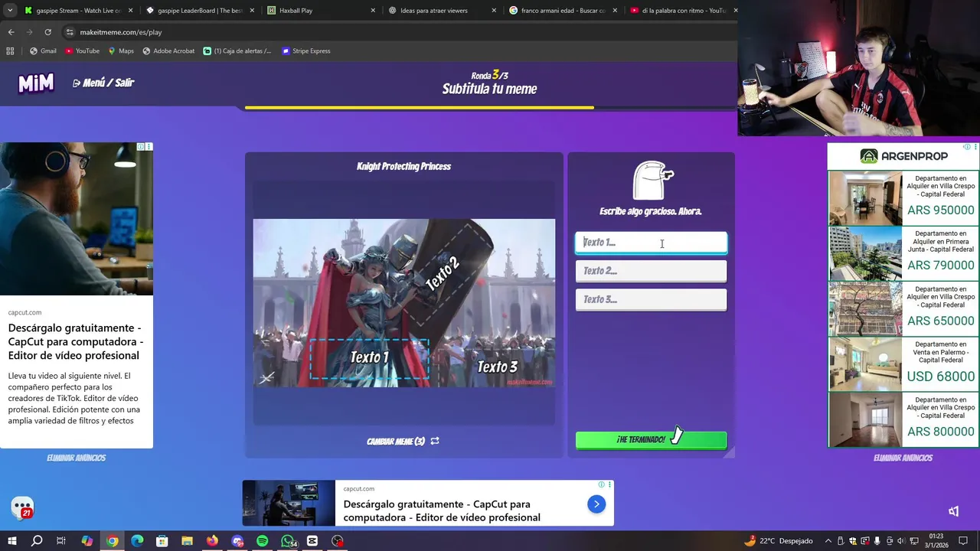Click the browser back arrow
This screenshot has width=980, height=551.
(11, 32)
